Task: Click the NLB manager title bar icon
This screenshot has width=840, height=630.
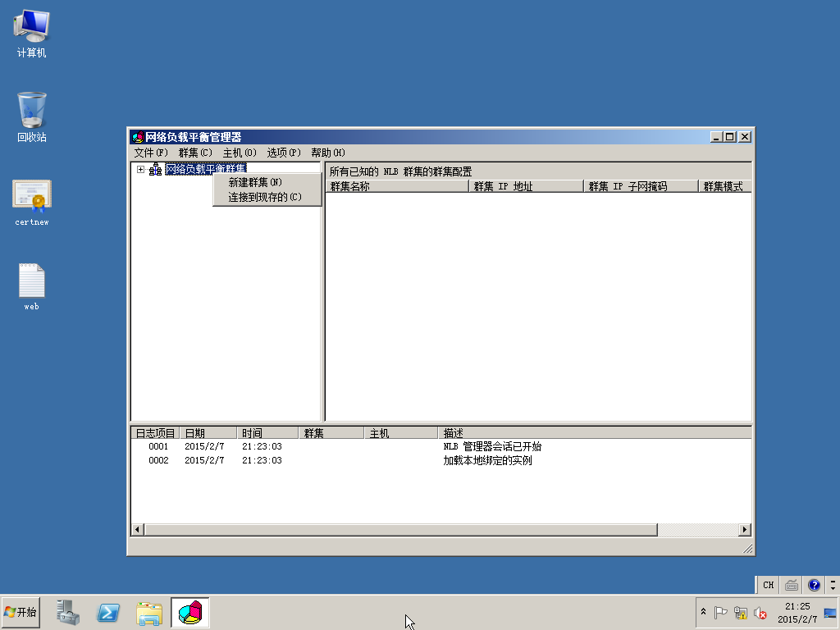Action: coord(138,137)
